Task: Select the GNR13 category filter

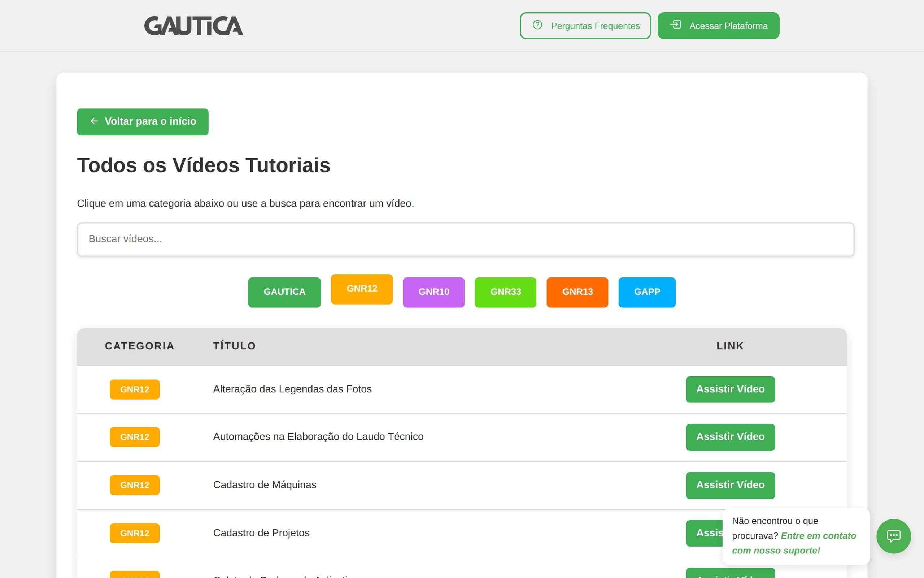Action: click(x=577, y=292)
